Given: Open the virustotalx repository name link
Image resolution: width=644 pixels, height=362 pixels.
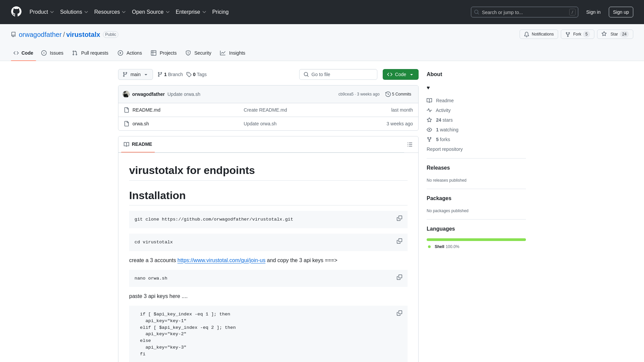Looking at the screenshot, I should click(83, 35).
